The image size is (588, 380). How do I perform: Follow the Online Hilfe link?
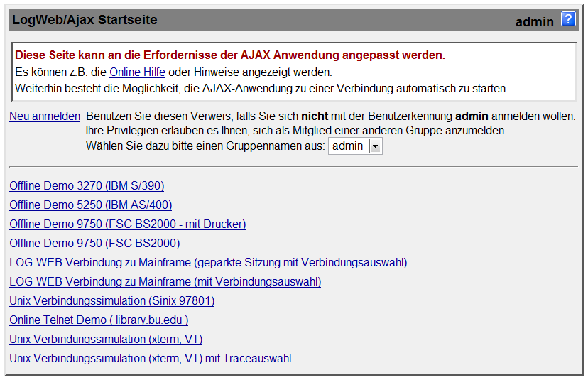137,72
